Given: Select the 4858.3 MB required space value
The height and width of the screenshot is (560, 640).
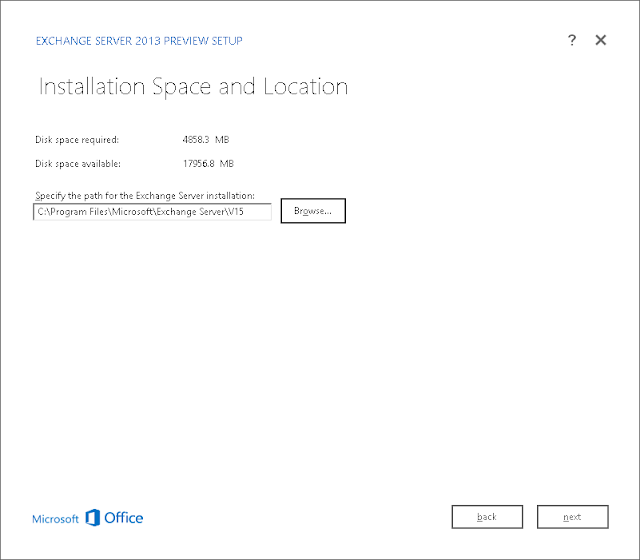Looking at the screenshot, I should coord(206,140).
